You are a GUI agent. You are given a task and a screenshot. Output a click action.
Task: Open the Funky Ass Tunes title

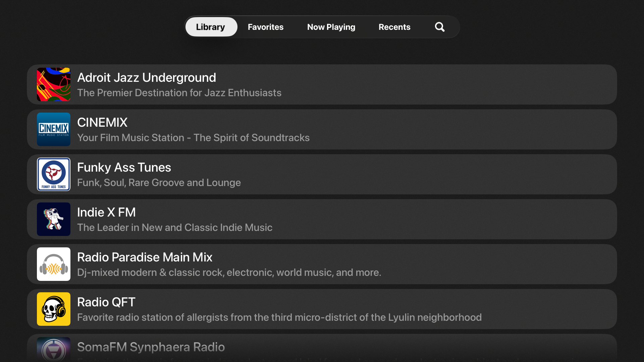tap(124, 168)
